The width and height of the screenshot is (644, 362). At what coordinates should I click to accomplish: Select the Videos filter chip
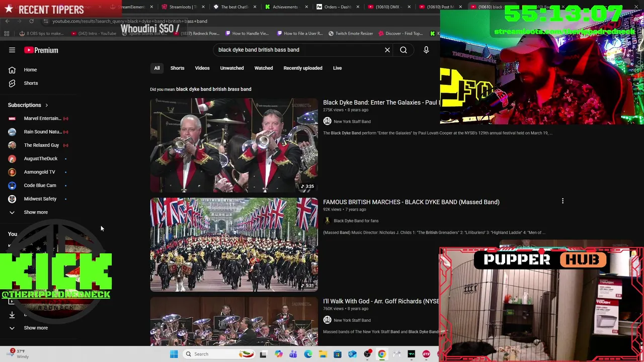point(202,68)
